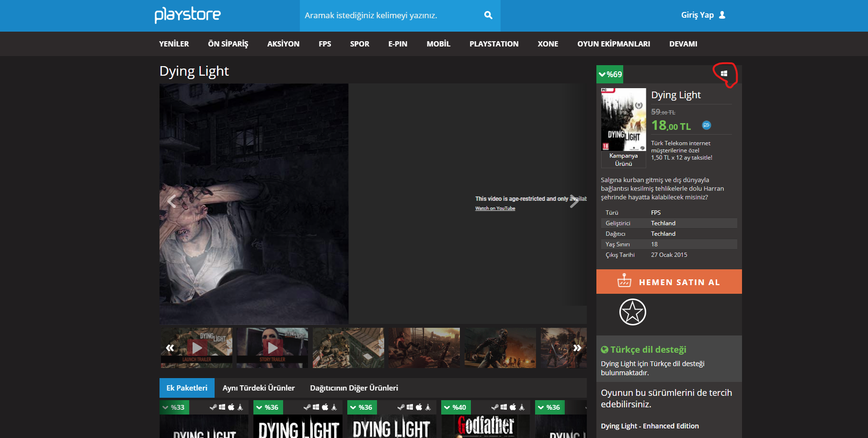
Task: Click the '18' value in the Yaş Sınırı row
Action: point(654,244)
